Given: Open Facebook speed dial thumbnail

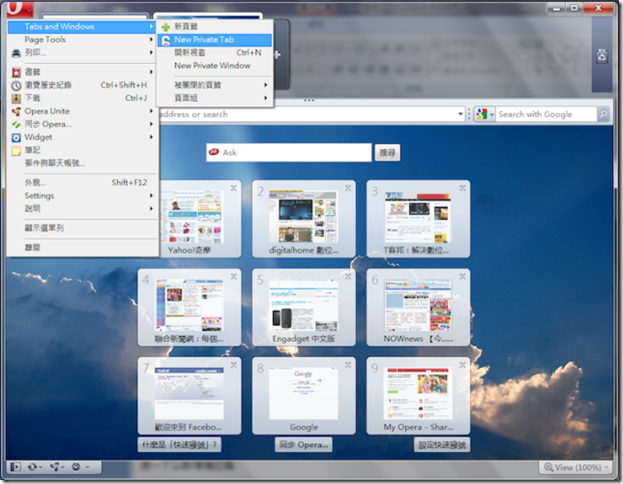Looking at the screenshot, I should coord(189,393).
